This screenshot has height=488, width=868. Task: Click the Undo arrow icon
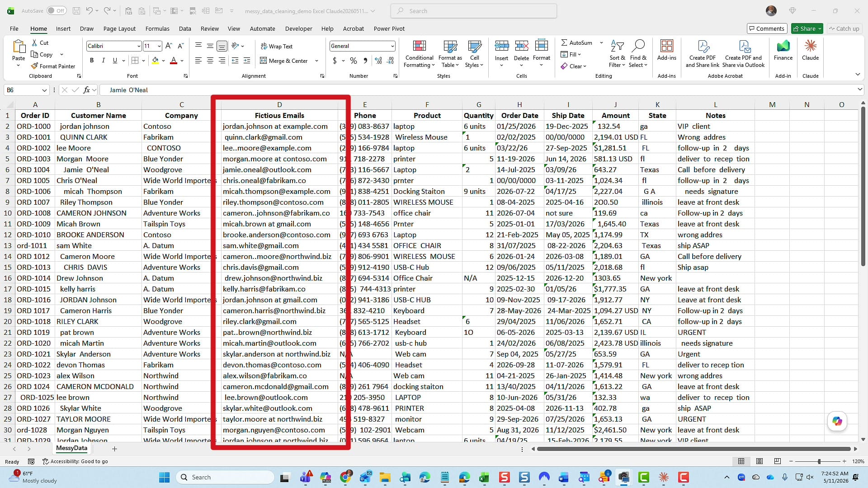pos(89,10)
